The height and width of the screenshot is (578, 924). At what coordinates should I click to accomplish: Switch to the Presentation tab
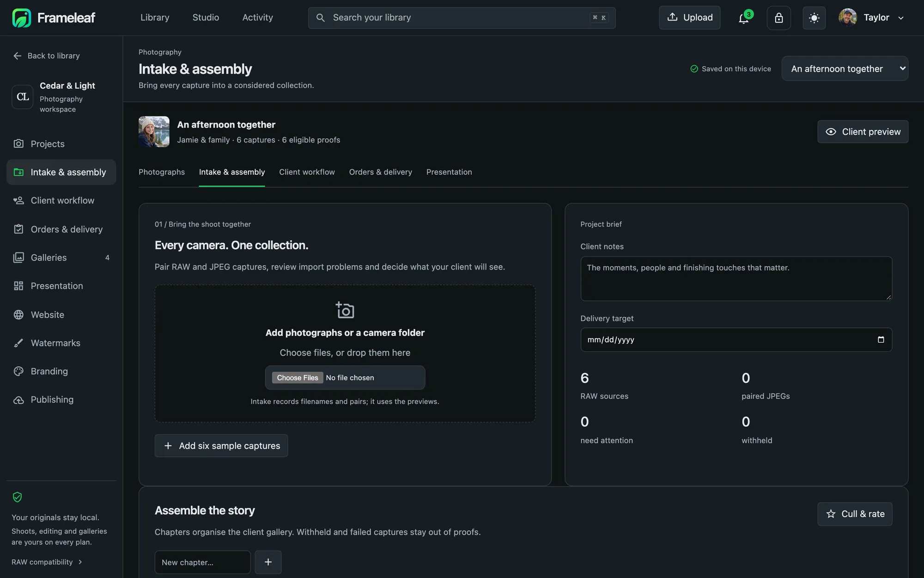click(449, 172)
